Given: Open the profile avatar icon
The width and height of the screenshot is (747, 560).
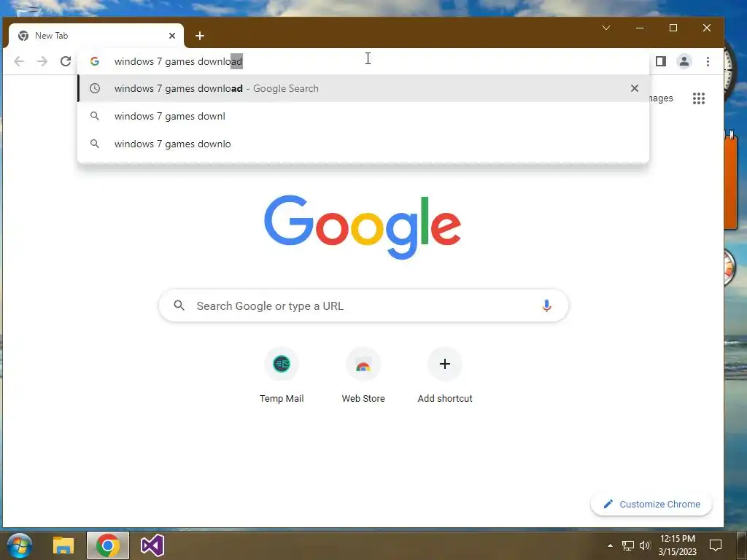Looking at the screenshot, I should coord(684,61).
